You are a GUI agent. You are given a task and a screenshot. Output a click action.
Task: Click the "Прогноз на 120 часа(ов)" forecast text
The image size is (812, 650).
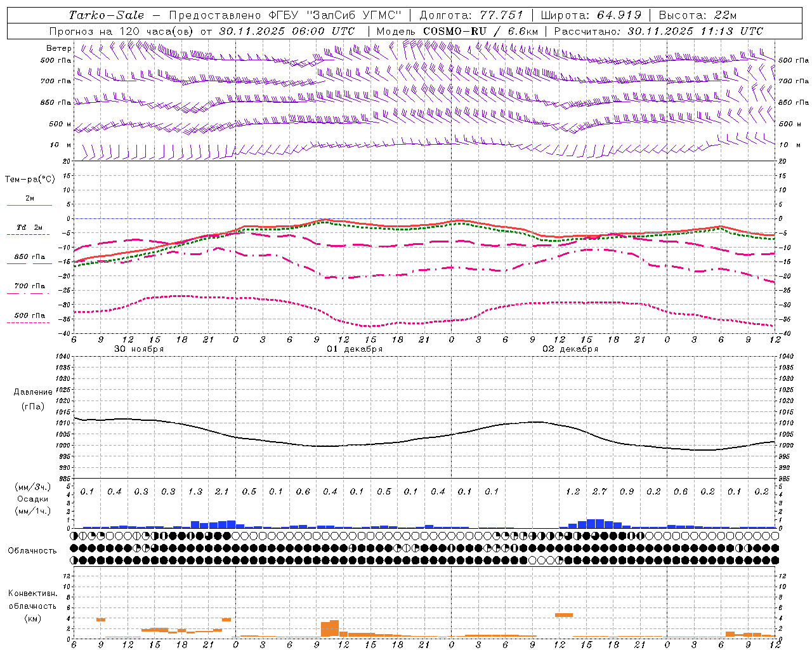[x=122, y=31]
